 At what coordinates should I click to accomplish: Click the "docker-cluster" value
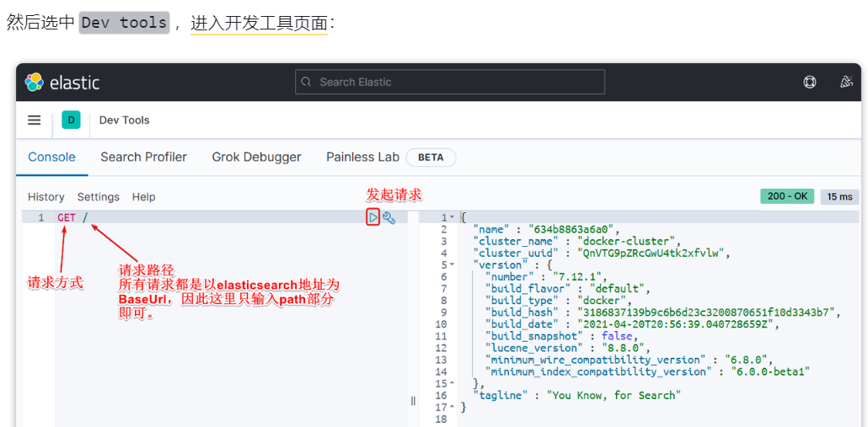626,241
